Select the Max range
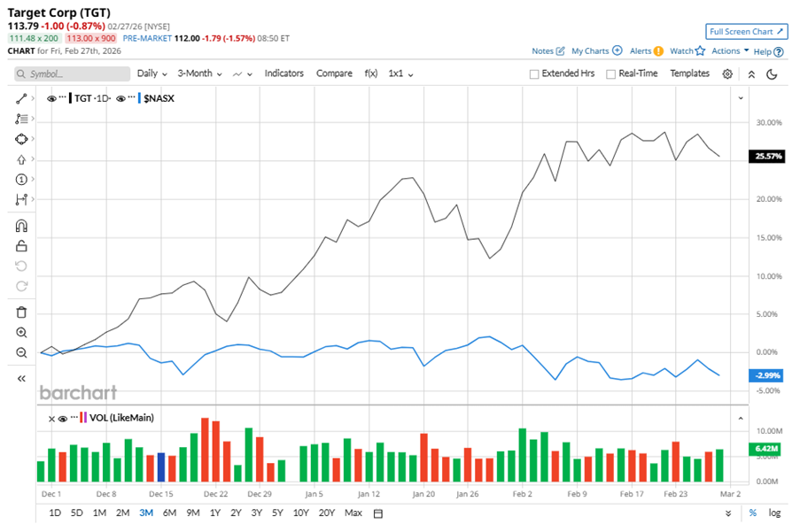This screenshot has width=800, height=532. click(x=353, y=513)
